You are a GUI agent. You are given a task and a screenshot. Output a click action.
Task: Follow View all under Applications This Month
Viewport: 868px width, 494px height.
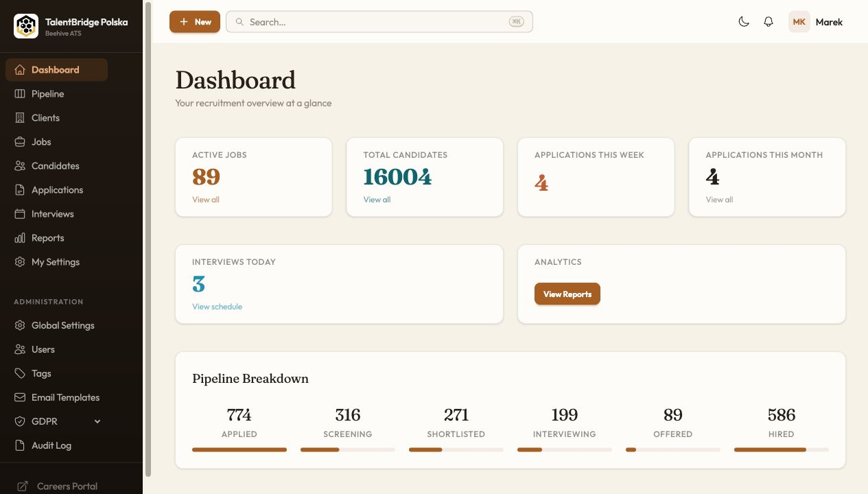719,200
